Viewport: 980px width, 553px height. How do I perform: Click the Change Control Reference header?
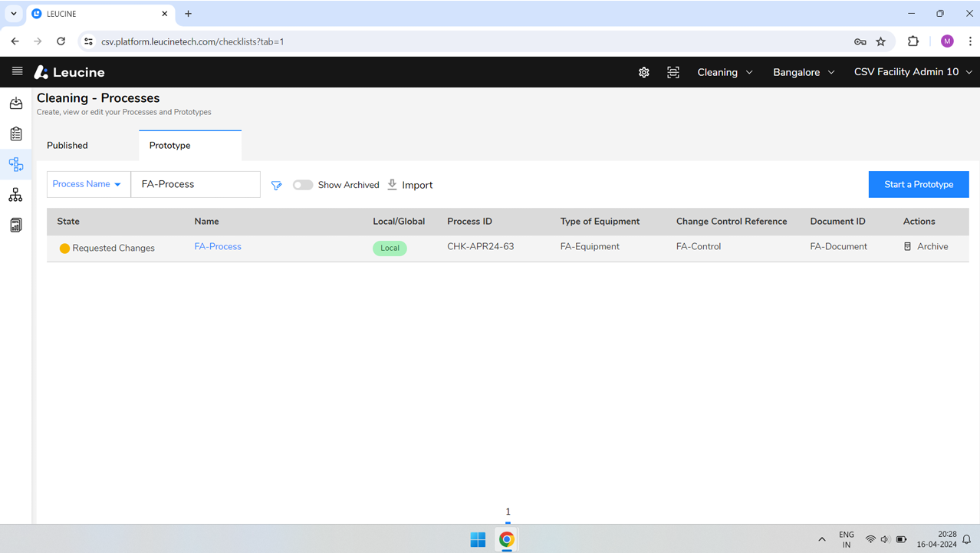click(x=732, y=221)
